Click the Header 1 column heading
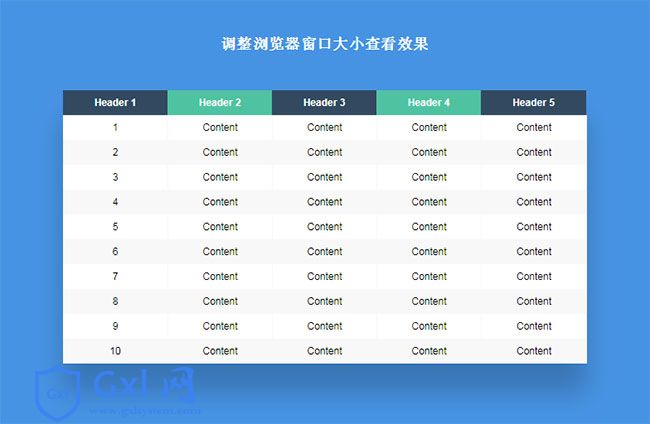Viewport: 650px width, 424px height. [x=115, y=102]
